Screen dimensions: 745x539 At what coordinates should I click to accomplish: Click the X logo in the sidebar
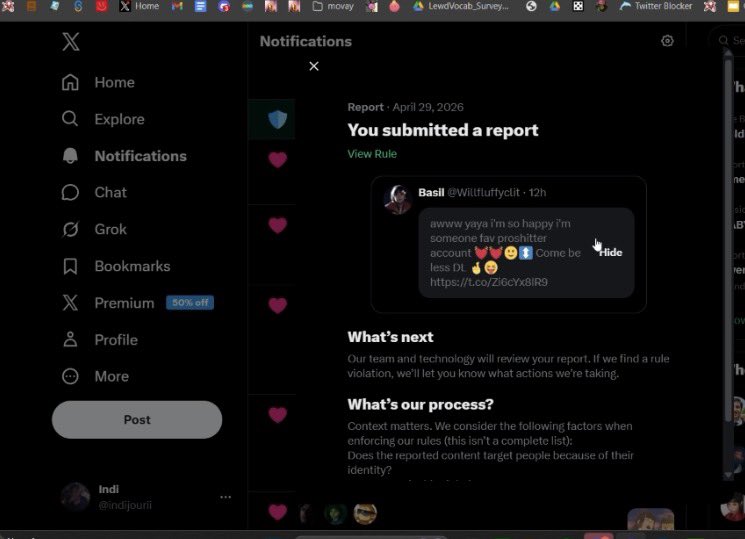click(x=70, y=42)
